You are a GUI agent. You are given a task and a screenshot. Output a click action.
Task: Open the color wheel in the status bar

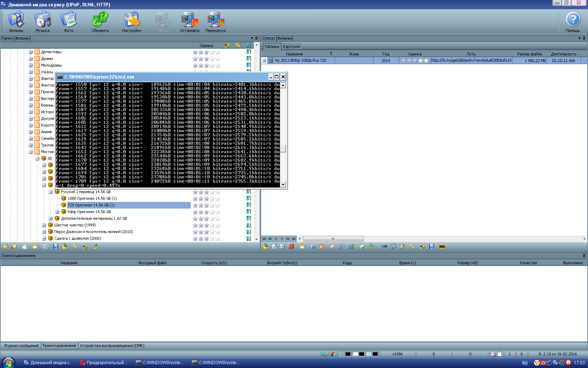[333, 354]
